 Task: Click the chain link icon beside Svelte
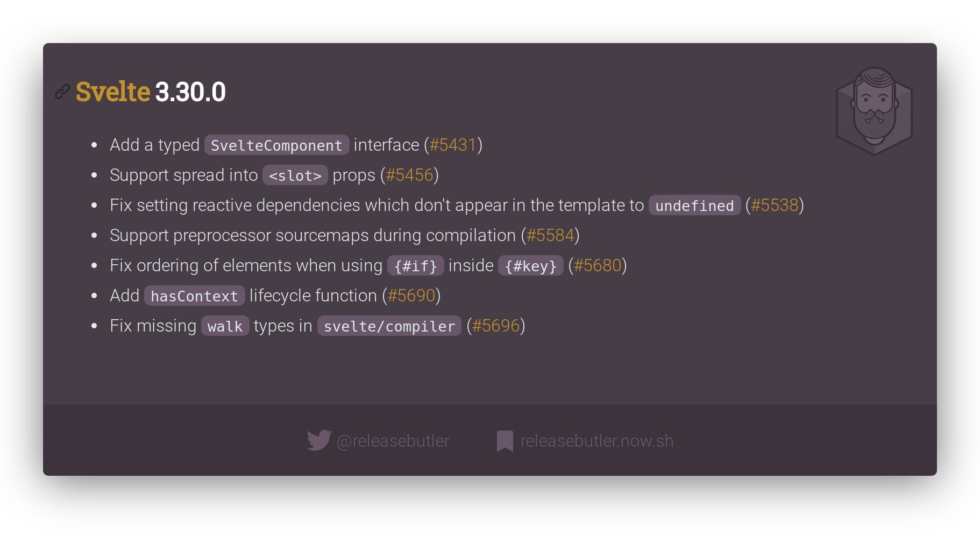click(62, 92)
